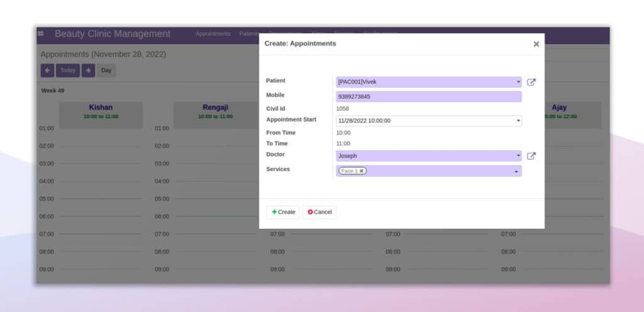644x312 pixels.
Task: Click the Create button
Action: (283, 212)
